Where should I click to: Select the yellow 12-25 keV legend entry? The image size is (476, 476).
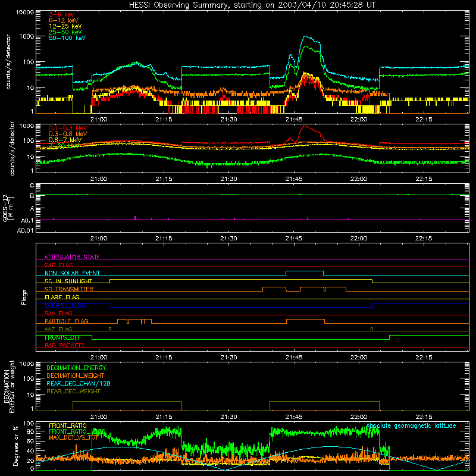(x=65, y=26)
